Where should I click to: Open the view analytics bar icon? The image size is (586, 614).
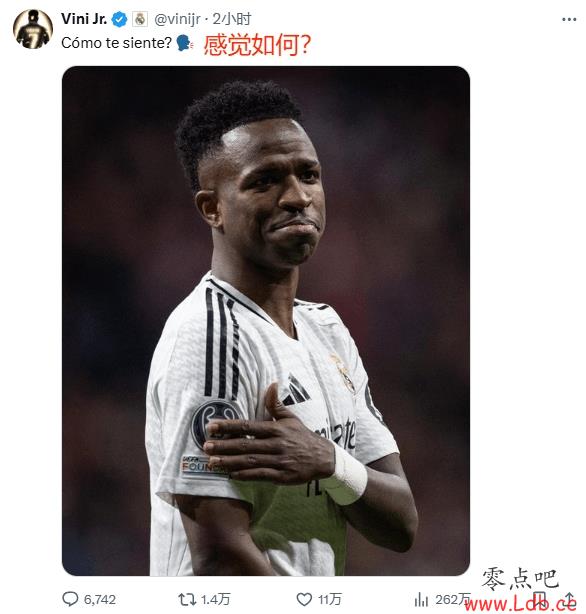[421, 599]
